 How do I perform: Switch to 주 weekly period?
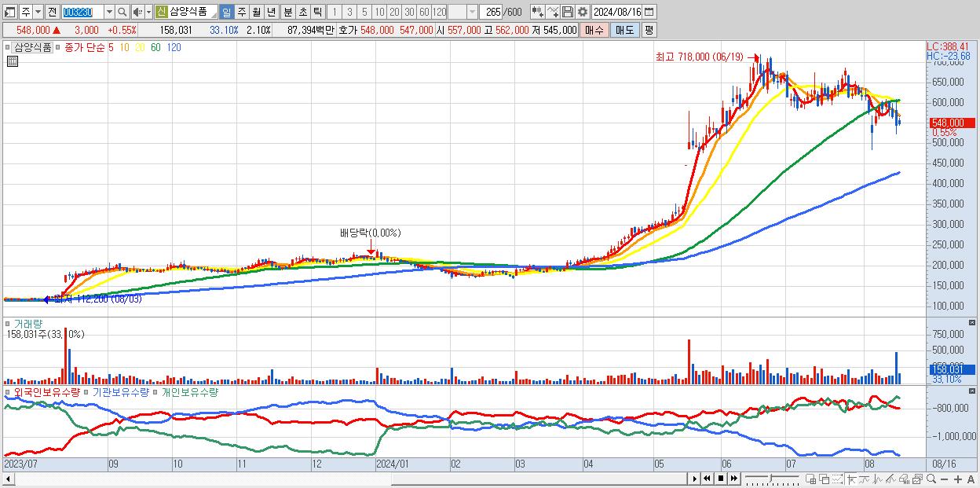(x=241, y=12)
